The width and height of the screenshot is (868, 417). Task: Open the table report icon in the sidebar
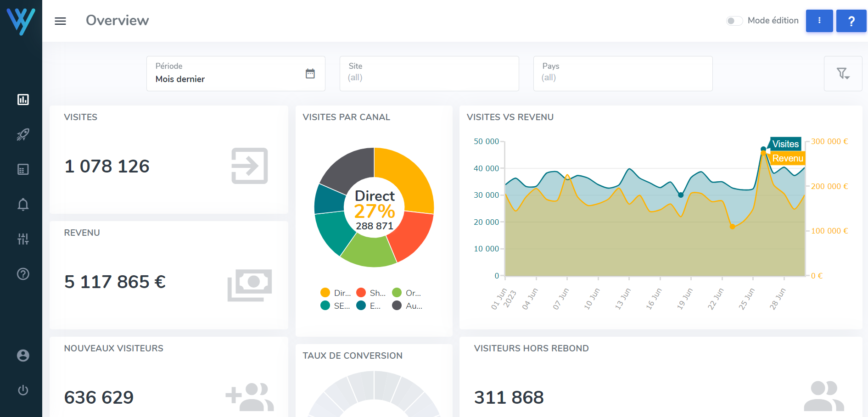pos(23,169)
